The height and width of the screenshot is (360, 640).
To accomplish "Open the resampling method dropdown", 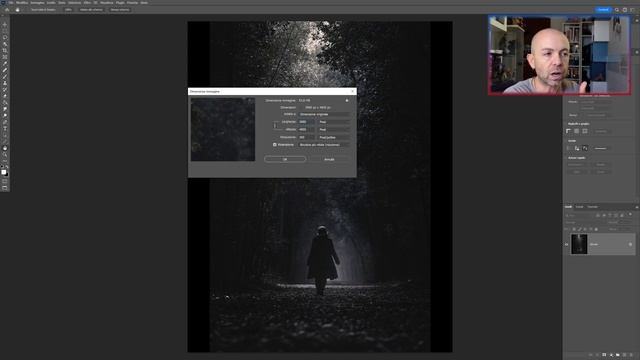I will (324, 144).
